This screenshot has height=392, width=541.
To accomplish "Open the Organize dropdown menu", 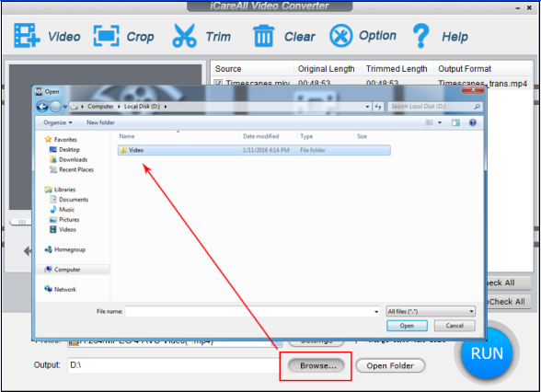I will point(58,122).
